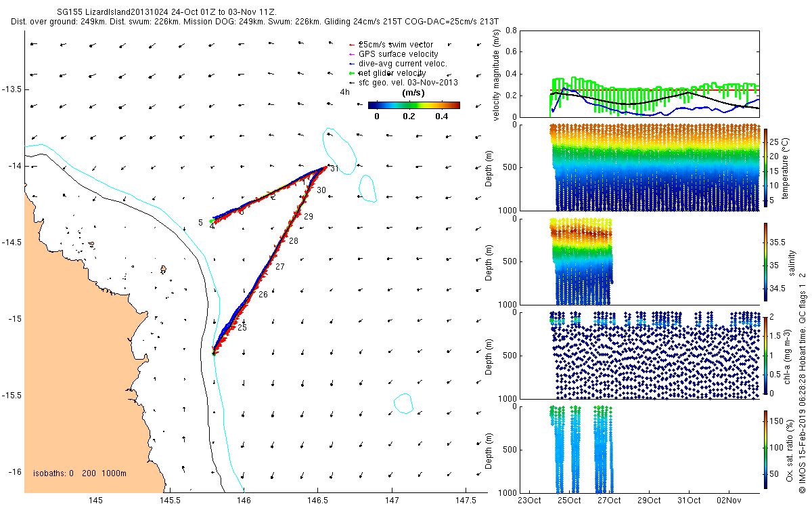The height and width of the screenshot is (508, 812).
Task: Click the 0.4 tick under the velocity colorbar
Action: click(x=443, y=116)
